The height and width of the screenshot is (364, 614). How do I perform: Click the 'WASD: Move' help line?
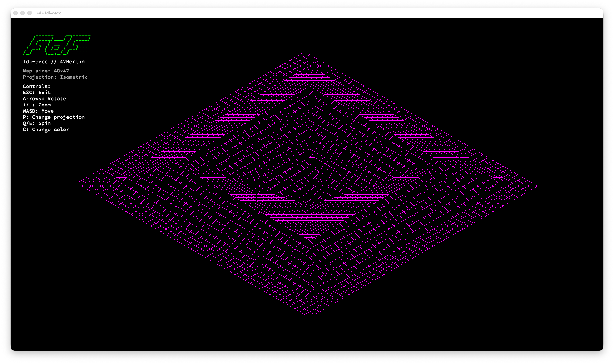point(38,111)
